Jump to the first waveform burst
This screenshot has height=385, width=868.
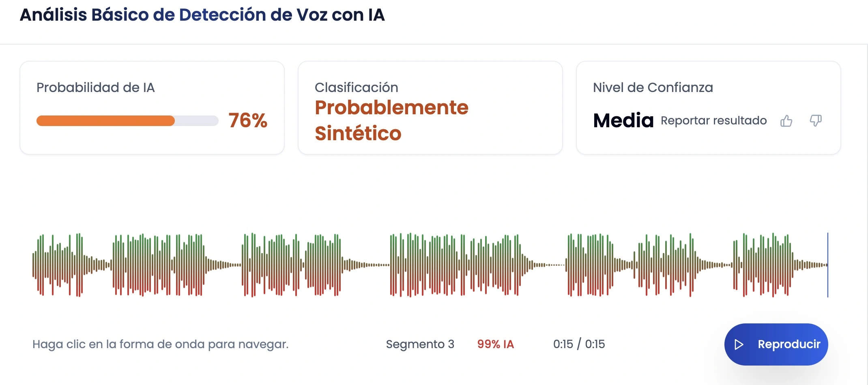pyautogui.click(x=58, y=265)
